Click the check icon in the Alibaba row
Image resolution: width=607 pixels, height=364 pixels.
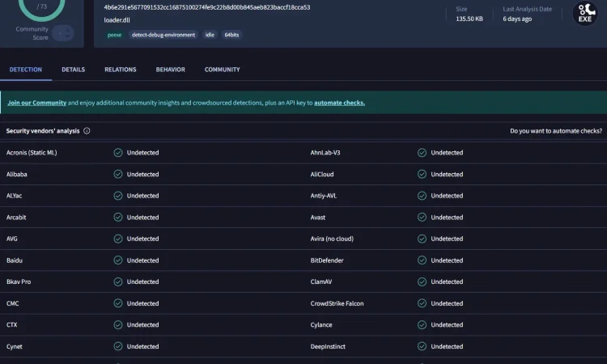[x=118, y=174]
